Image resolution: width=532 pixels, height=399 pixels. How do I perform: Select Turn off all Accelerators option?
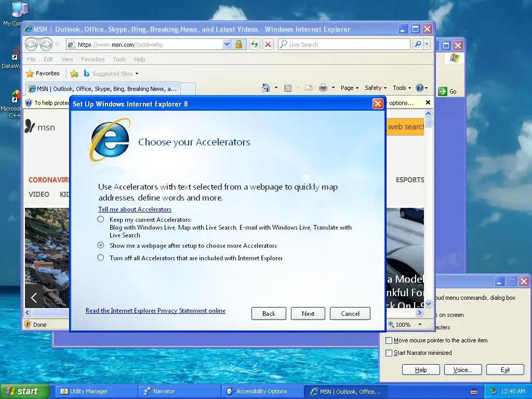(100, 258)
